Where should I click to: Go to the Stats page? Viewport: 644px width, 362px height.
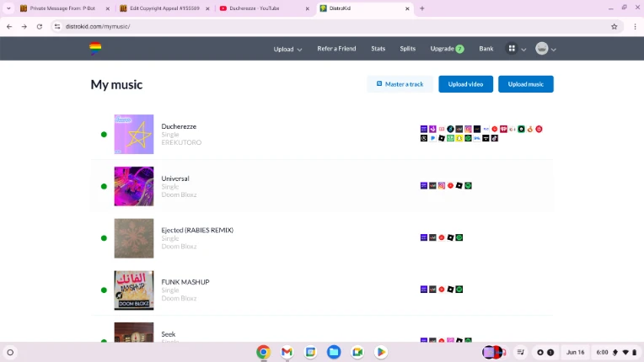coord(378,48)
